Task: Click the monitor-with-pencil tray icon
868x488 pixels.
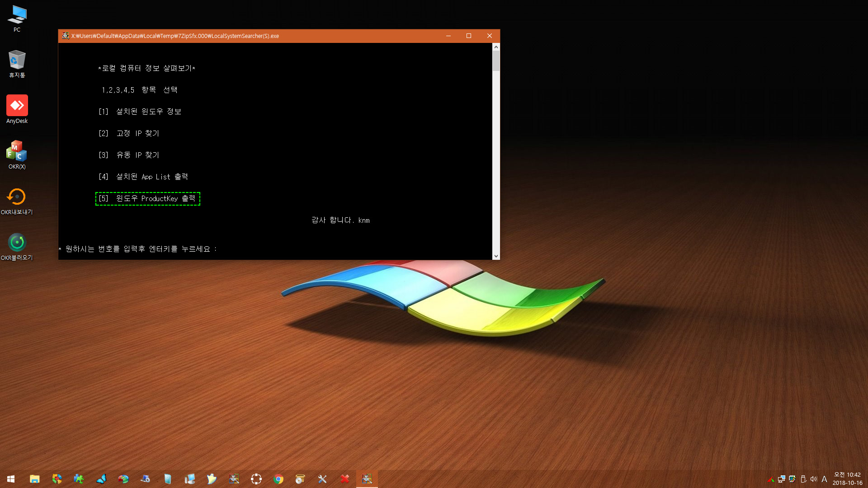Action: [x=793, y=479]
